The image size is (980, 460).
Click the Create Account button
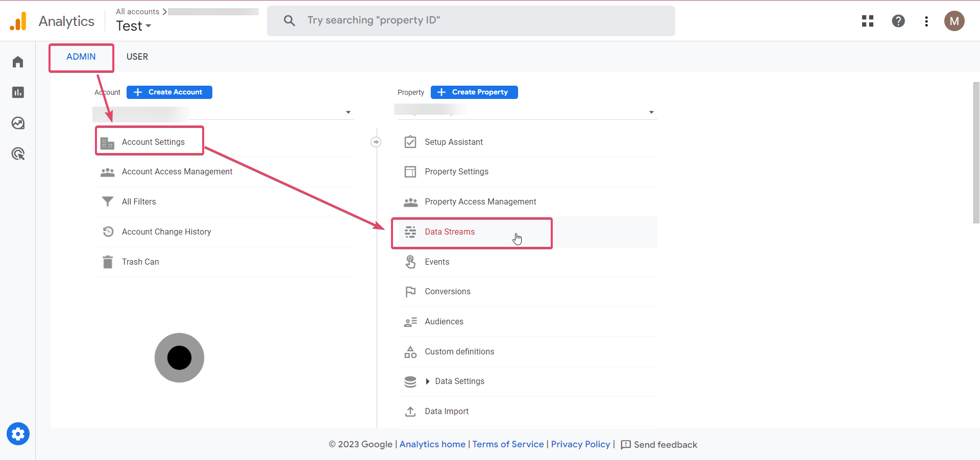(x=169, y=92)
